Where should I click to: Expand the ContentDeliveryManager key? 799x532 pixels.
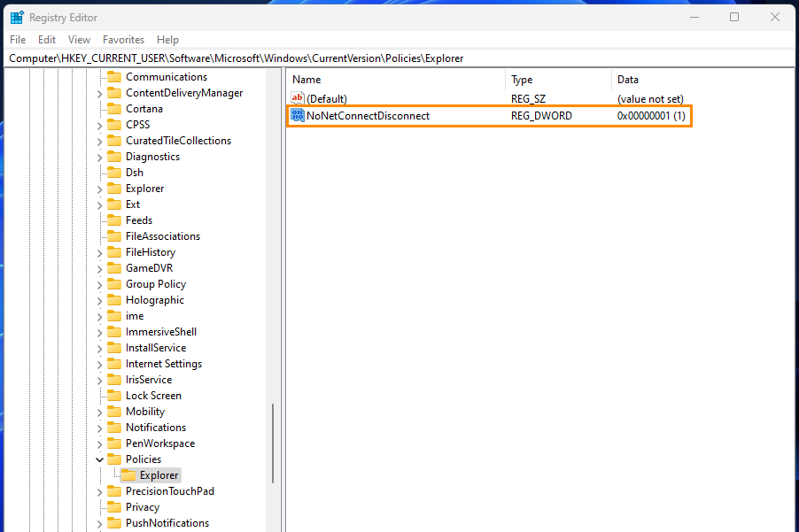(x=100, y=94)
